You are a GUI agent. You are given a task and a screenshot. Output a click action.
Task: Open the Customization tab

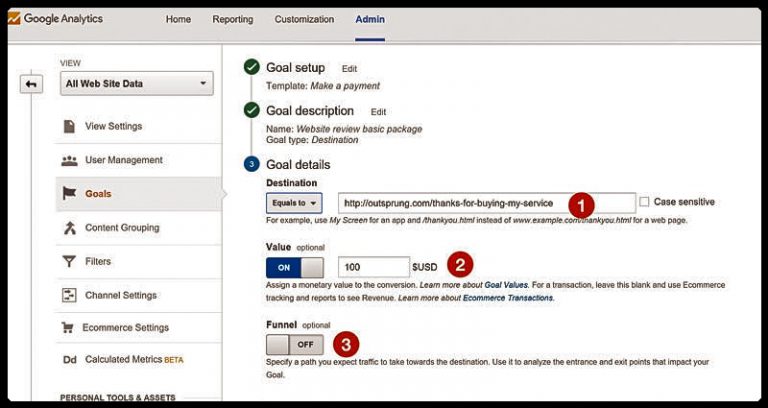point(304,20)
